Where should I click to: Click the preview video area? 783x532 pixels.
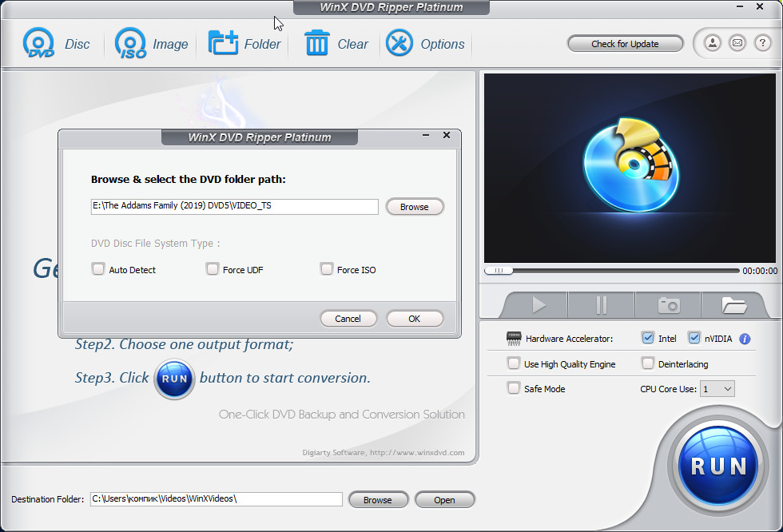click(630, 168)
